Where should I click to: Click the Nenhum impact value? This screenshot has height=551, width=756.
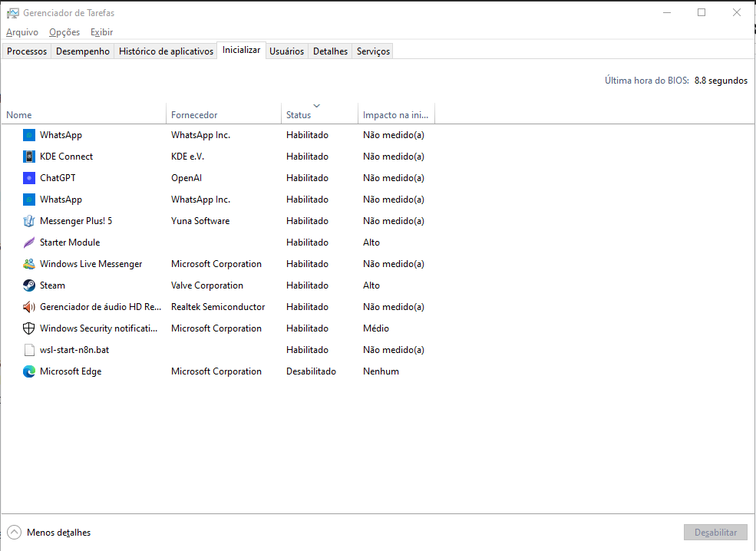coord(381,371)
